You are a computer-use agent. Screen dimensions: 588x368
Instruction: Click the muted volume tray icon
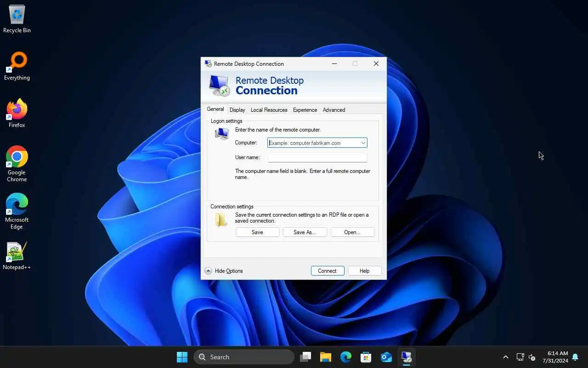[x=532, y=357]
